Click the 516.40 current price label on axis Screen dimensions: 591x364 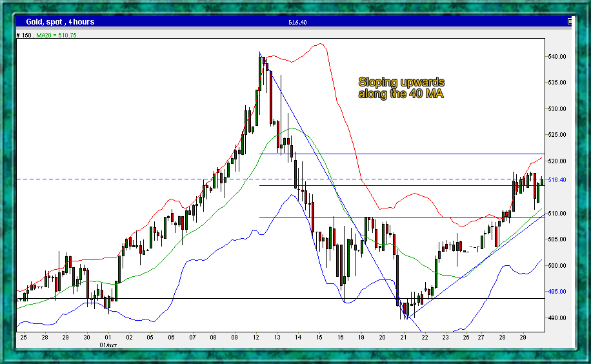coord(557,180)
